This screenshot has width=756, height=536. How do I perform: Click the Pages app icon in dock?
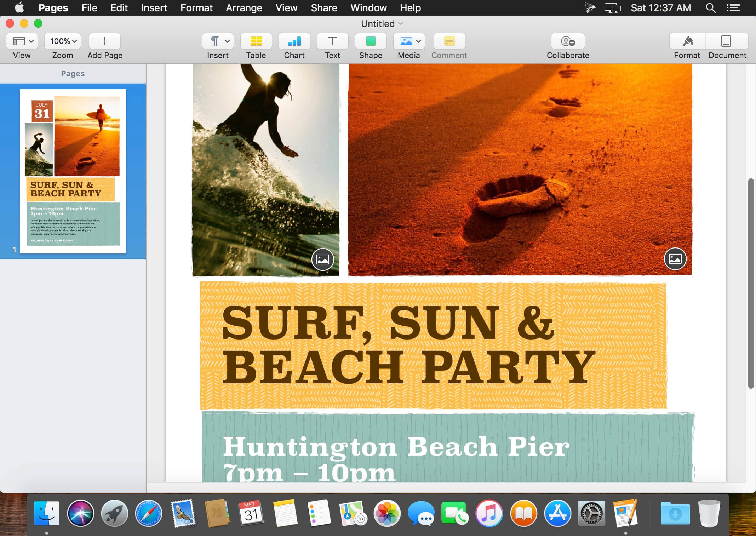(626, 513)
